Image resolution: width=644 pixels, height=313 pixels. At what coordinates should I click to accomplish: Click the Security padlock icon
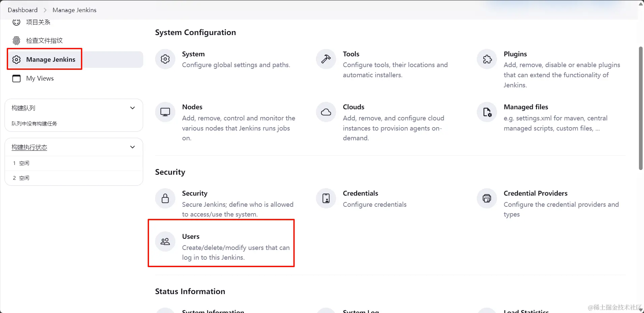coord(165,198)
